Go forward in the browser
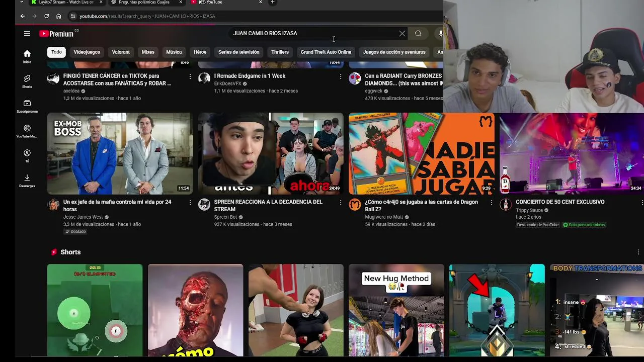The width and height of the screenshot is (644, 362). [x=35, y=16]
